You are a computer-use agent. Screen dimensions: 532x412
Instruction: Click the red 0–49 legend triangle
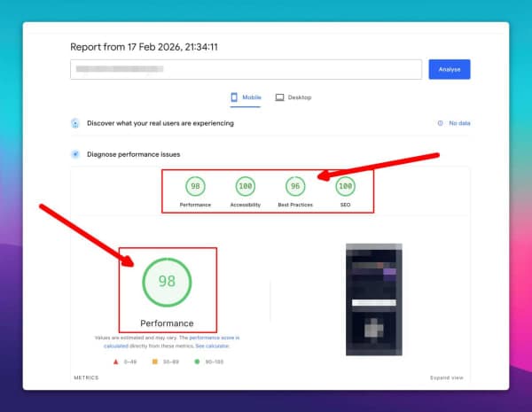click(x=115, y=361)
